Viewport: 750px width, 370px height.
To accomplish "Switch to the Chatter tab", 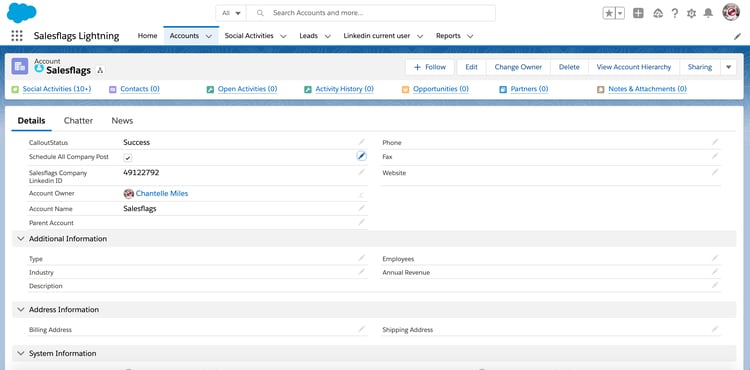I will click(x=78, y=121).
